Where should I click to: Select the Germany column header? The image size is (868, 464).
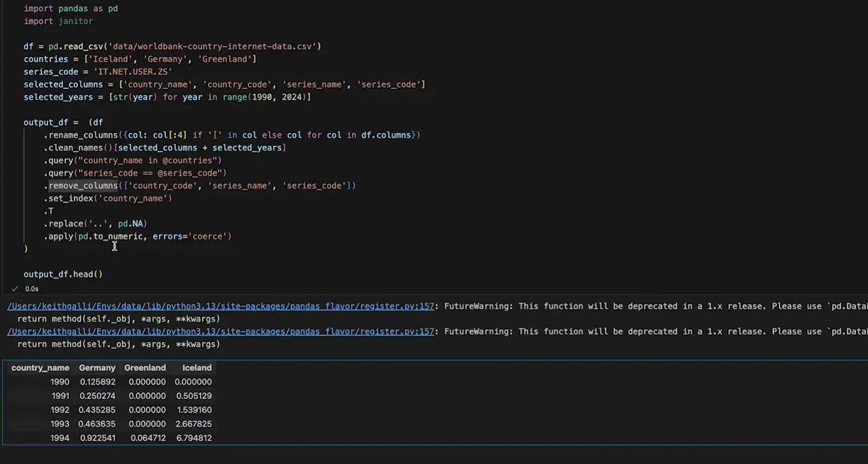point(97,367)
